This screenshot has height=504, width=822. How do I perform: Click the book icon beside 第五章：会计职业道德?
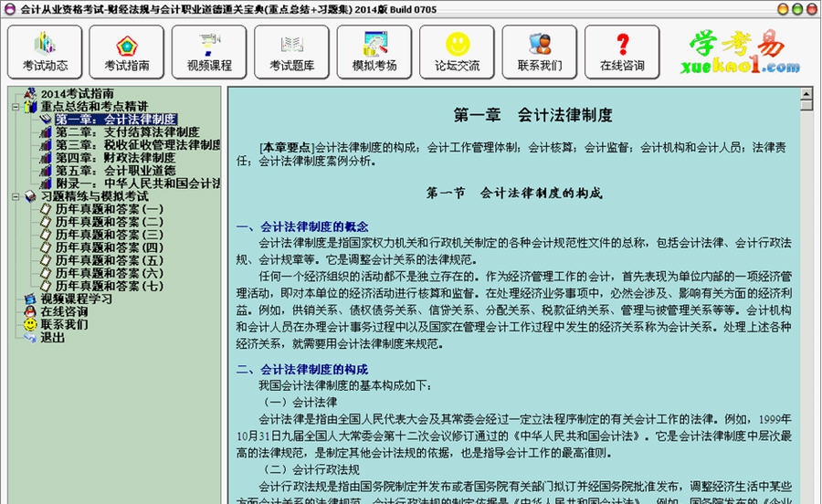click(x=47, y=170)
